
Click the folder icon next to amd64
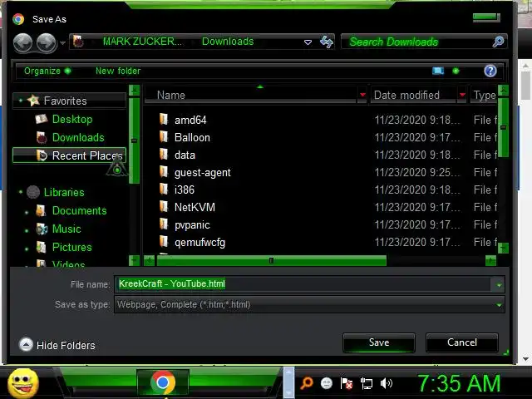[164, 119]
